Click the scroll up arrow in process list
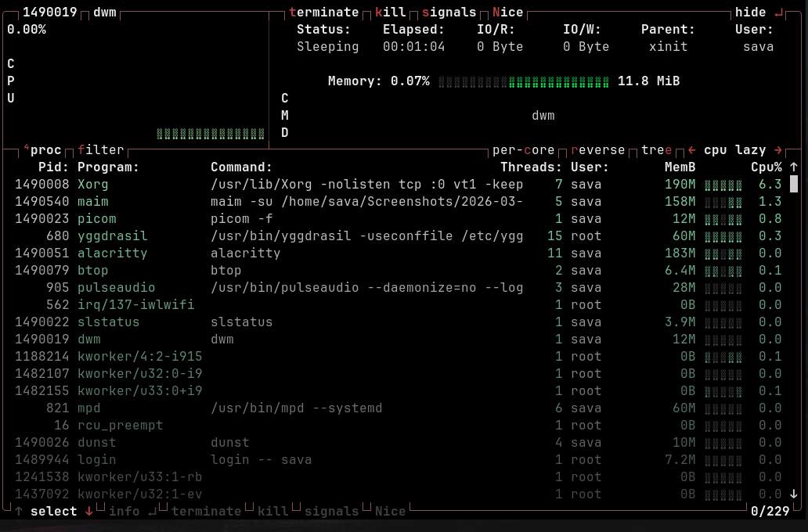The width and height of the screenshot is (808, 532). (793, 167)
